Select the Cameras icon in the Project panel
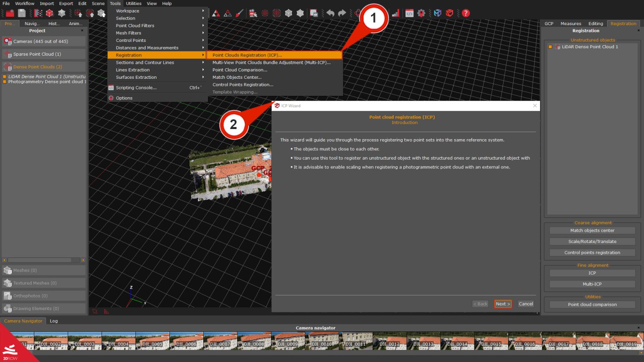 coord(7,41)
